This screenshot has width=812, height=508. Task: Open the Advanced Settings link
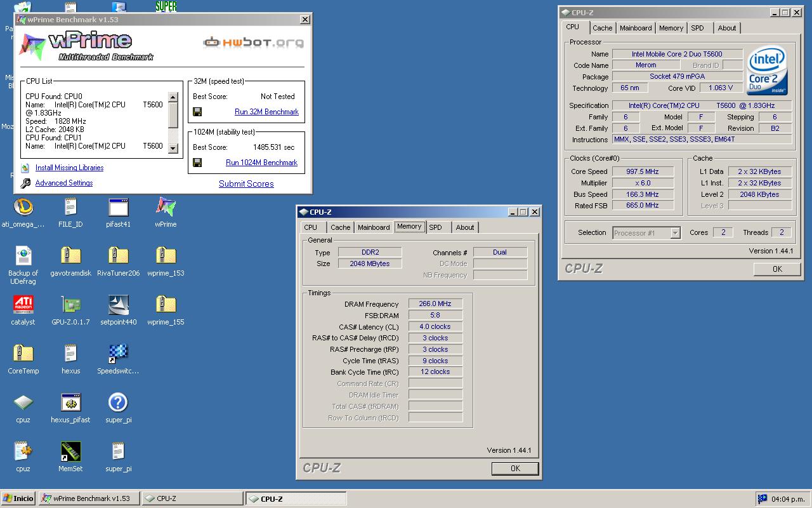point(64,183)
